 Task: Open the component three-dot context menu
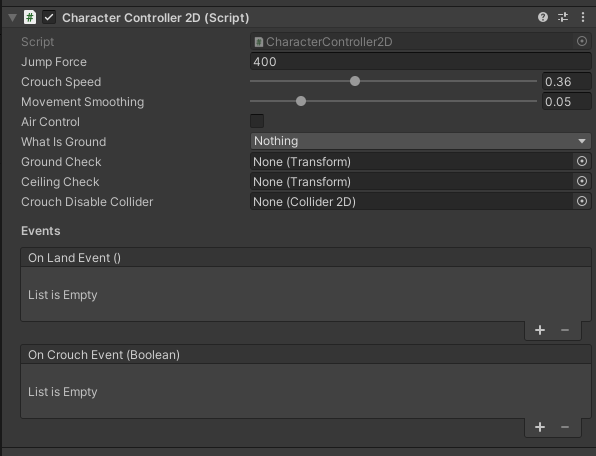pos(583,17)
